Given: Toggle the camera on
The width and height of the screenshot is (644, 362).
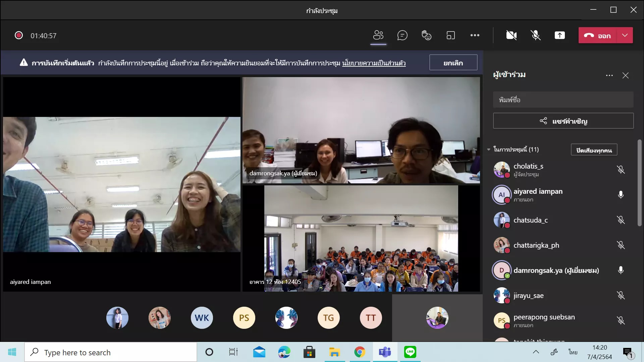Looking at the screenshot, I should click(511, 35).
